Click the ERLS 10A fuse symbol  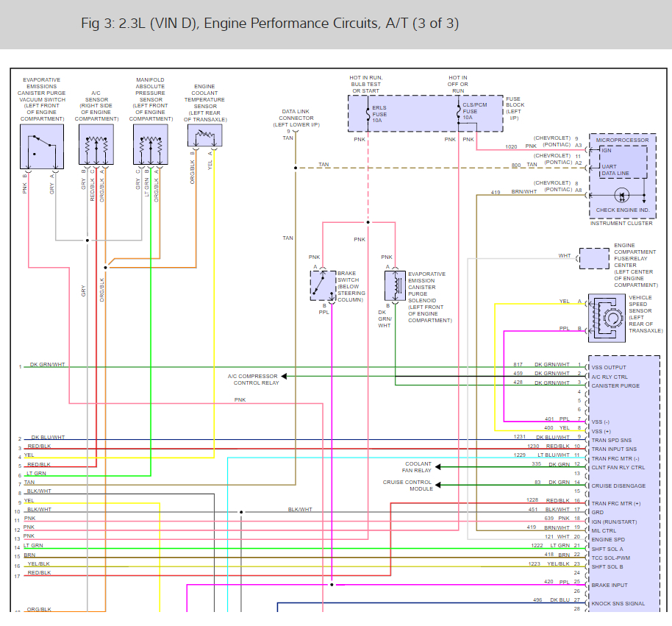[x=368, y=113]
